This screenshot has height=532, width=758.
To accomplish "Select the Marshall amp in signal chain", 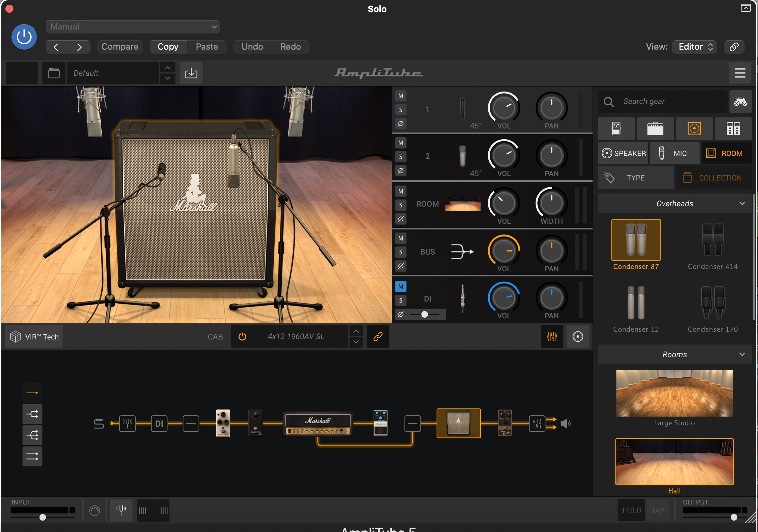I will [318, 423].
